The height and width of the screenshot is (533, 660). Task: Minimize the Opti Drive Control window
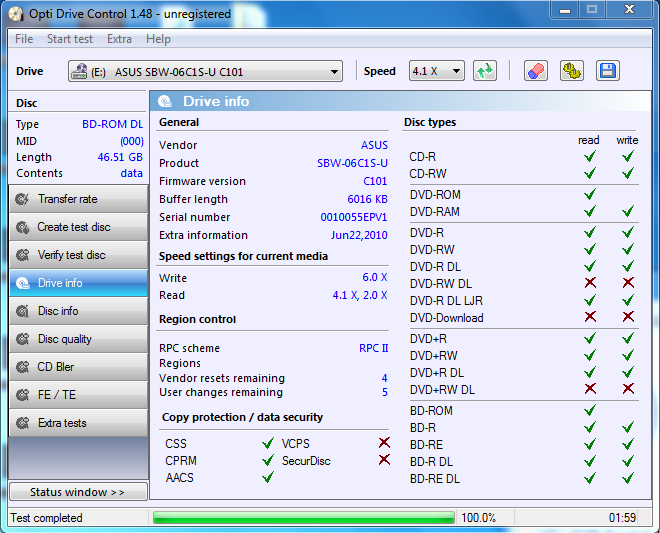565,10
